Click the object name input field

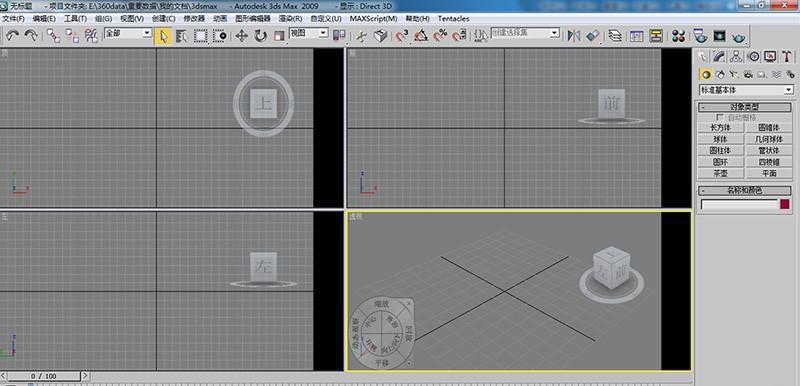click(739, 204)
